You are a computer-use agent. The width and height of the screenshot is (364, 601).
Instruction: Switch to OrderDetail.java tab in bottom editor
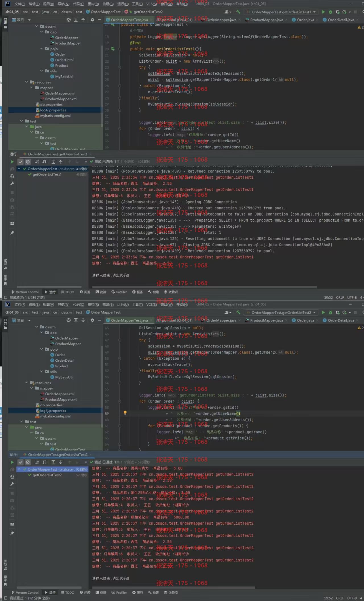[x=341, y=320]
